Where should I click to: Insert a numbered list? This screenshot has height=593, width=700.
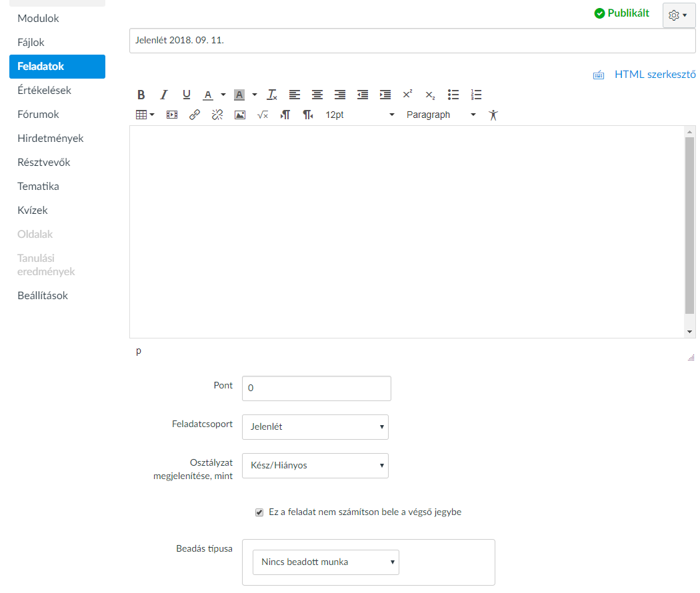[x=476, y=95]
